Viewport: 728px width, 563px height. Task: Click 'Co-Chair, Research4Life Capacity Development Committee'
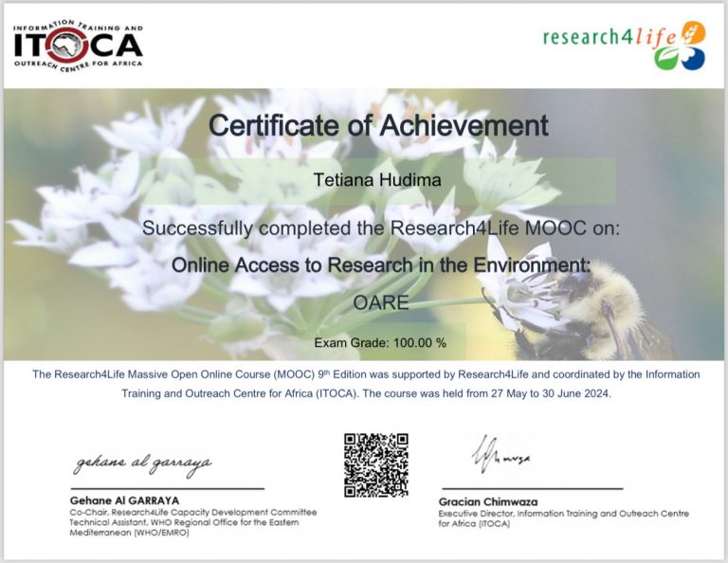pos(193,513)
